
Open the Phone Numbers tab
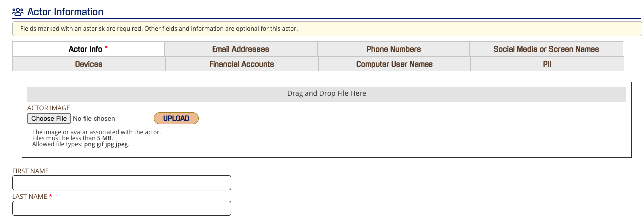[x=393, y=49]
